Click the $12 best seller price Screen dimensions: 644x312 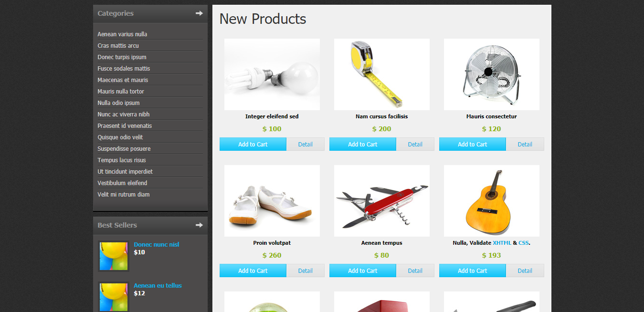pyautogui.click(x=139, y=293)
